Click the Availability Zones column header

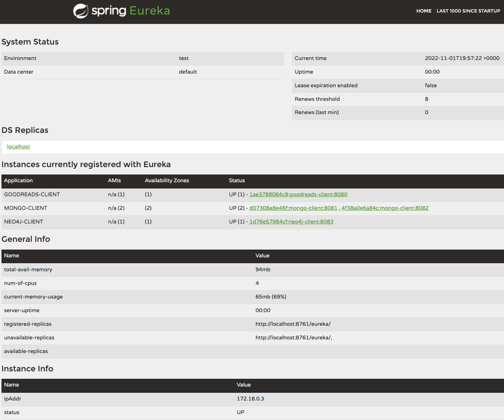pos(167,180)
